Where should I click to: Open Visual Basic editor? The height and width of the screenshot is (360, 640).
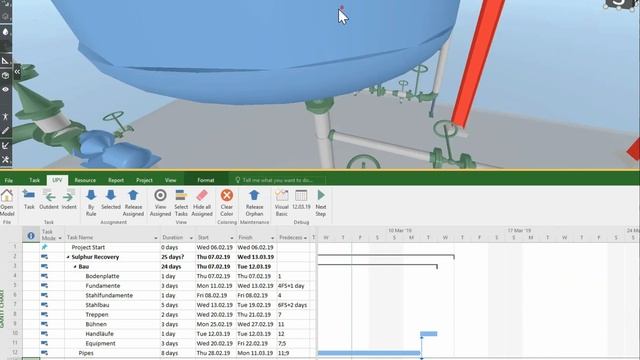(281, 202)
